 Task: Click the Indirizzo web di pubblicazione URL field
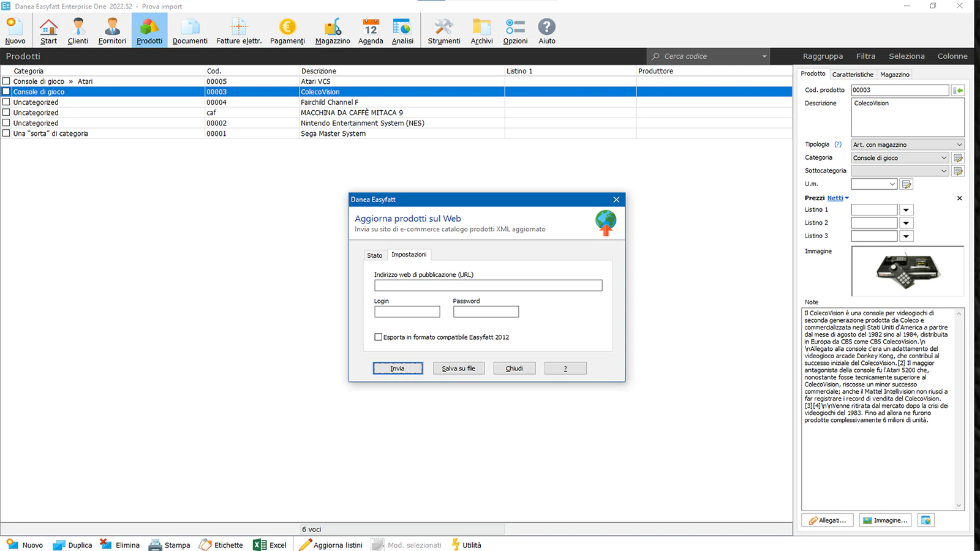click(488, 285)
